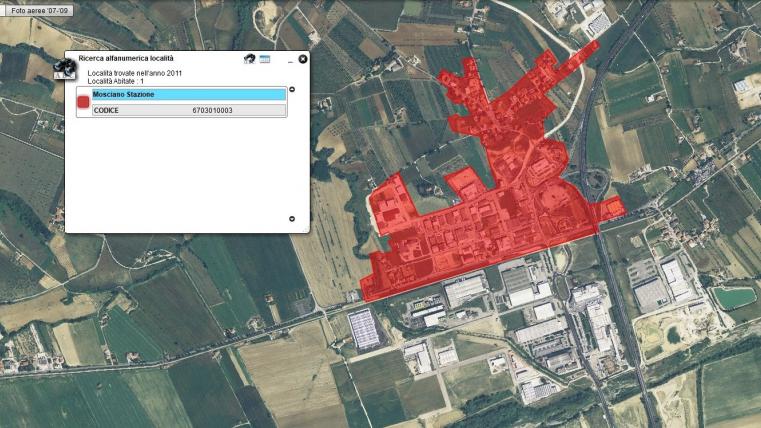Click the blue solar-roof building on the map
Screen dimensions: 761x428
pos(364,329)
